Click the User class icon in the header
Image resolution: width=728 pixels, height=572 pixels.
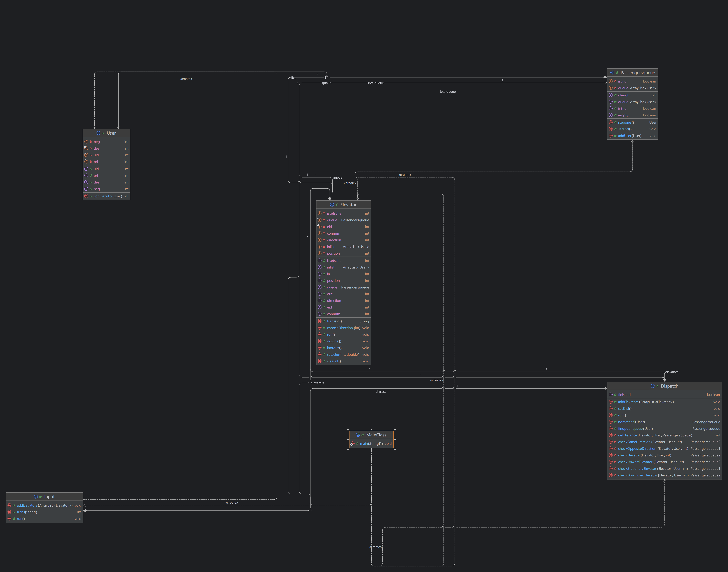(98, 133)
